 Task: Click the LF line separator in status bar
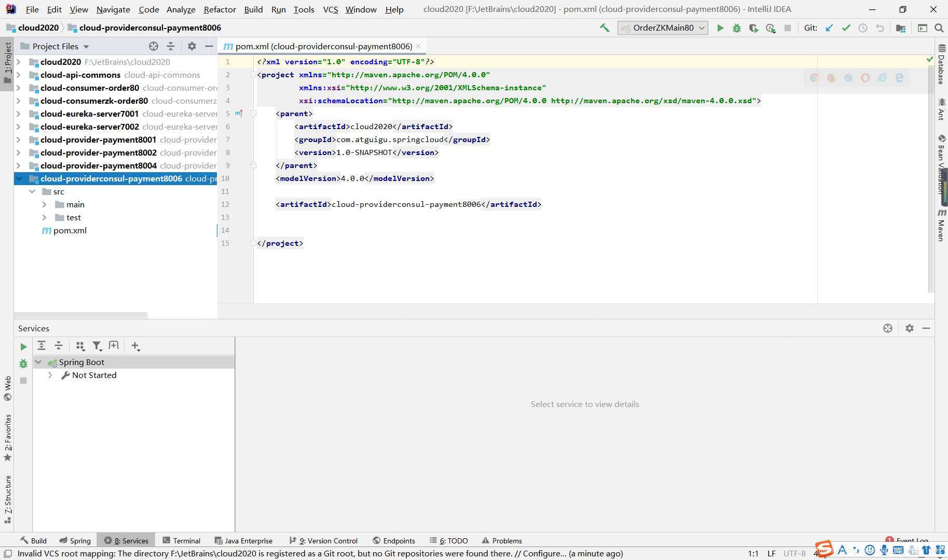click(772, 553)
